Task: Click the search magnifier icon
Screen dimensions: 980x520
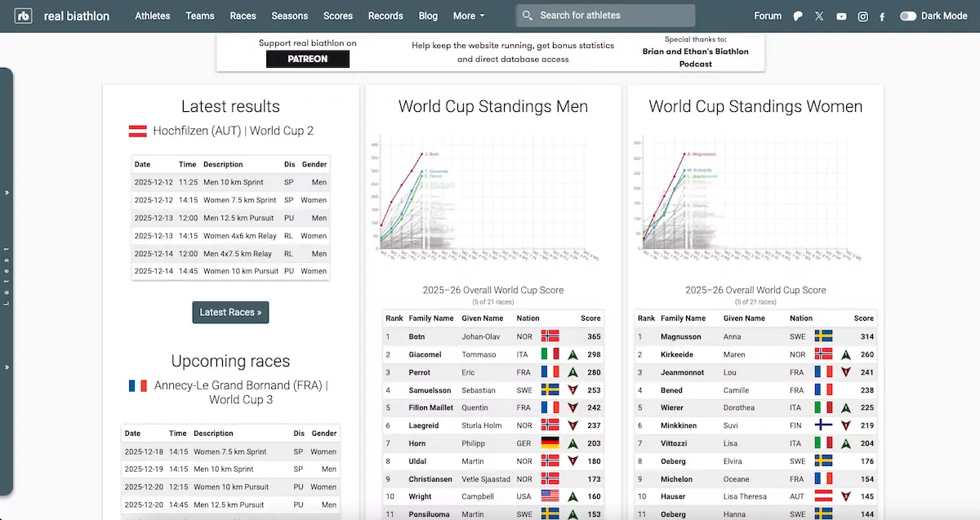Action: tap(527, 16)
